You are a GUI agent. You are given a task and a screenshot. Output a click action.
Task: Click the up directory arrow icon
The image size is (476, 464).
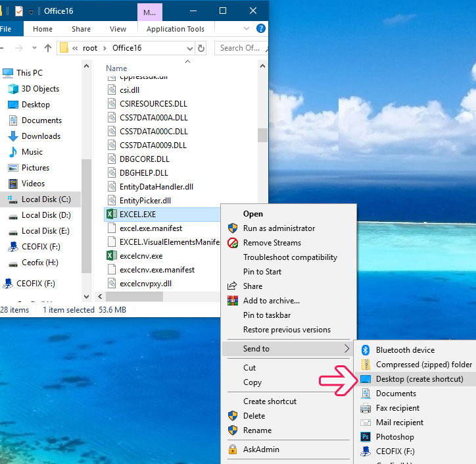47,48
